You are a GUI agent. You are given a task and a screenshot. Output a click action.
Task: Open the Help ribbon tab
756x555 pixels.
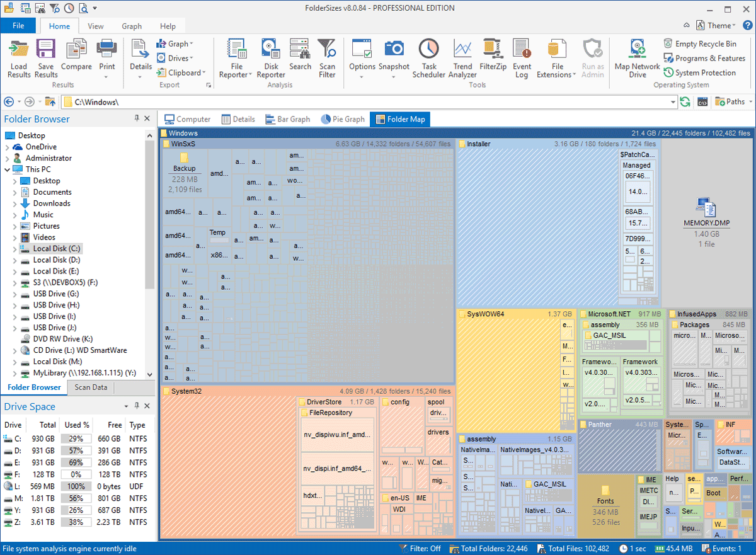click(168, 26)
